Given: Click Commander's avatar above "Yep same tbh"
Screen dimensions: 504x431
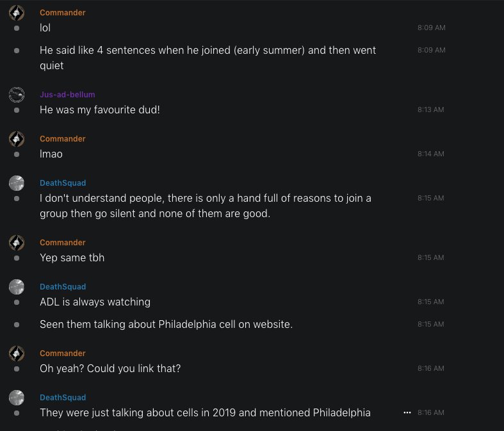Looking at the screenshot, I should tap(17, 243).
